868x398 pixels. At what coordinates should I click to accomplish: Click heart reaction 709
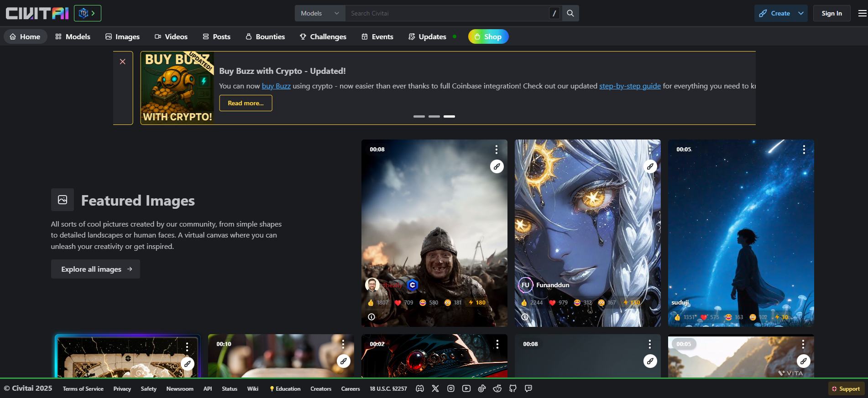point(404,303)
